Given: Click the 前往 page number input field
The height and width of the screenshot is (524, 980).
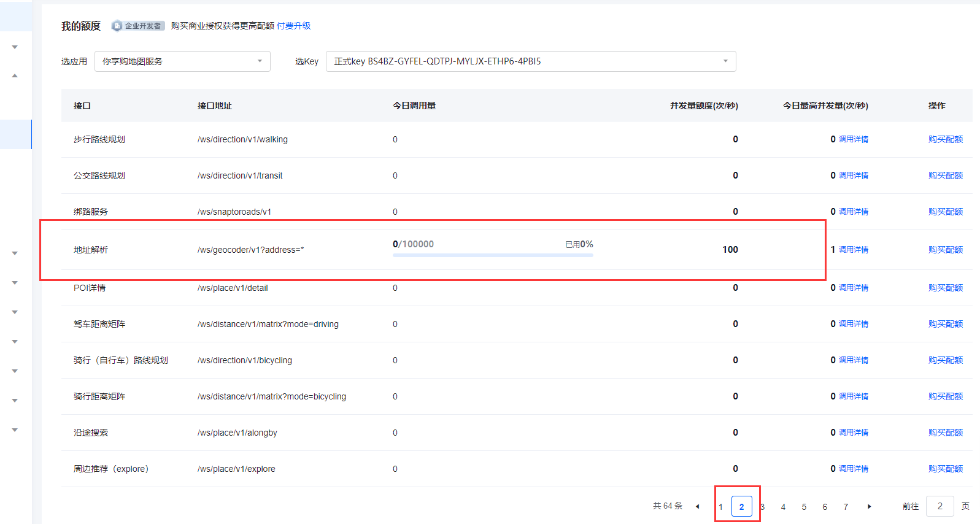Looking at the screenshot, I should 939,506.
